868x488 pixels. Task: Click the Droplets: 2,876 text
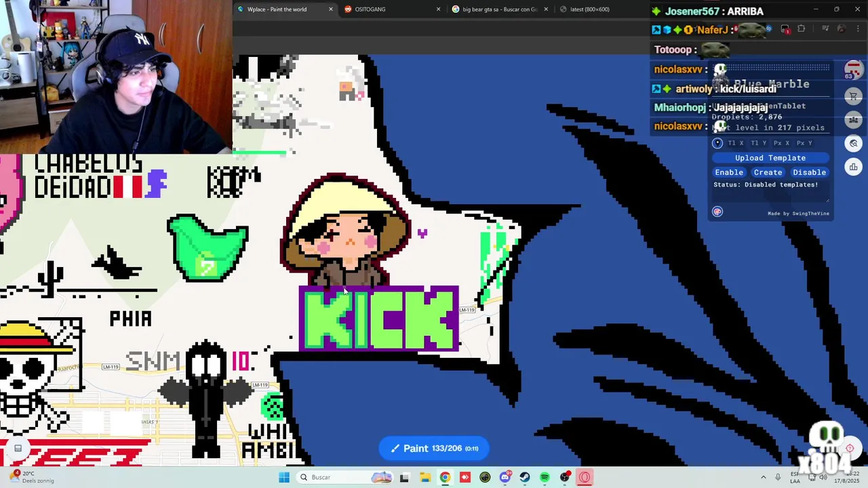point(747,117)
